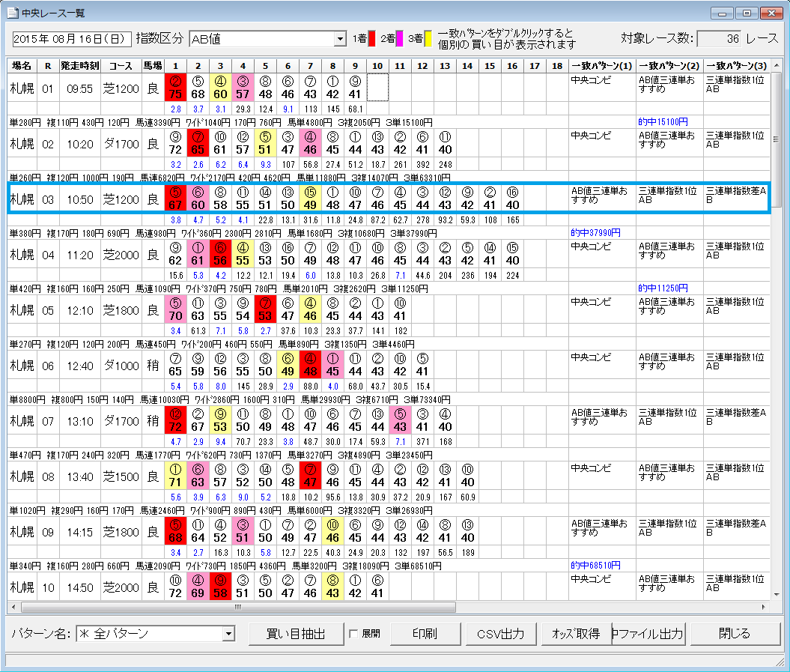This screenshot has height=672, width=790.
Task: Select race 05 pink cell ⑤ 70
Action: [175, 309]
